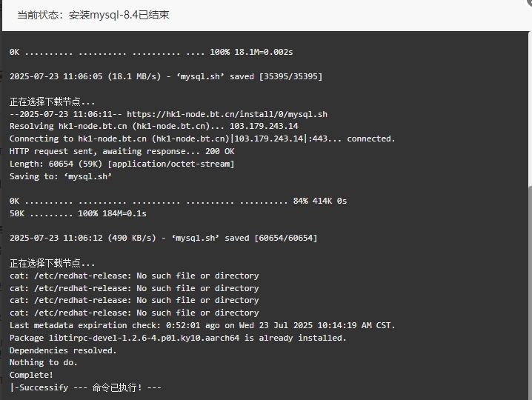This screenshot has height=400, width=532.
Task: Click the 'Dependencies resolved.' line
Action: coord(63,350)
